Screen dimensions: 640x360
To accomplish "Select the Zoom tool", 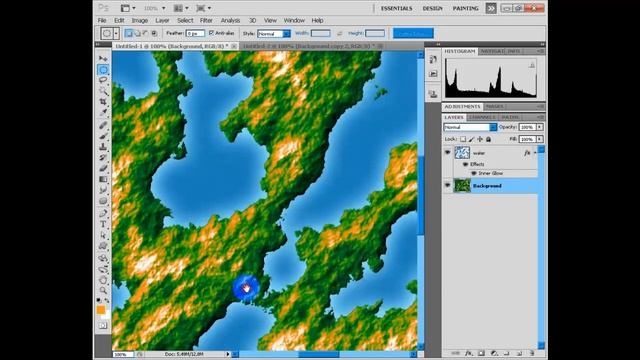I will point(103,291).
